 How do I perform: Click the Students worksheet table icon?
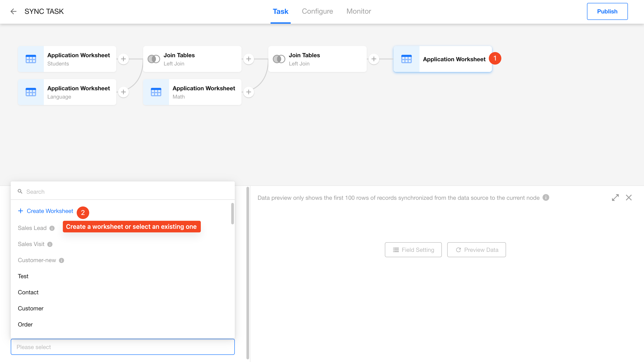[x=31, y=59]
